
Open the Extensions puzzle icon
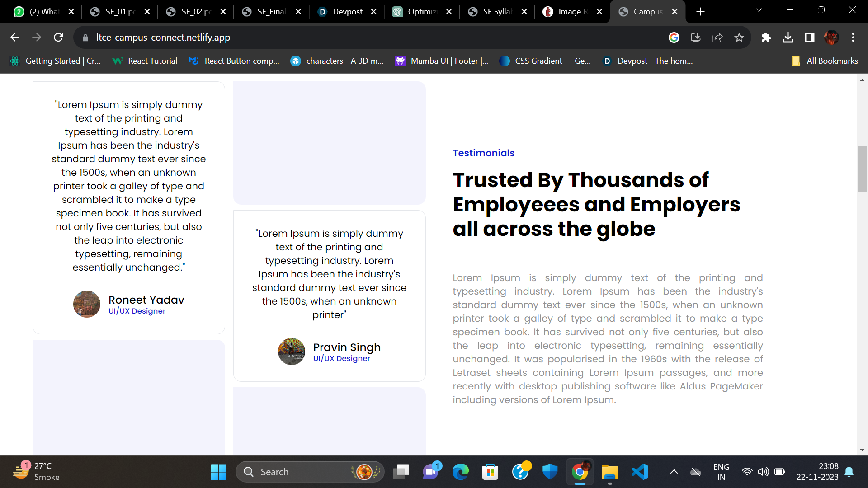(x=766, y=38)
